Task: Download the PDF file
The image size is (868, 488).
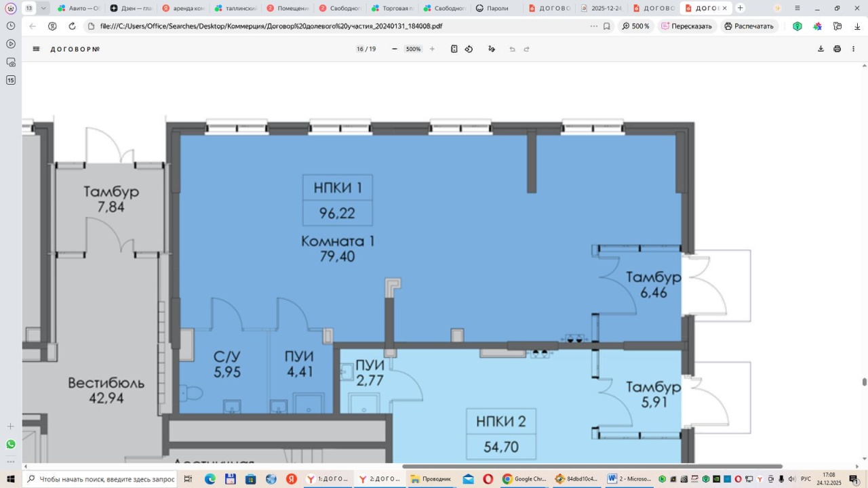Action: (821, 49)
